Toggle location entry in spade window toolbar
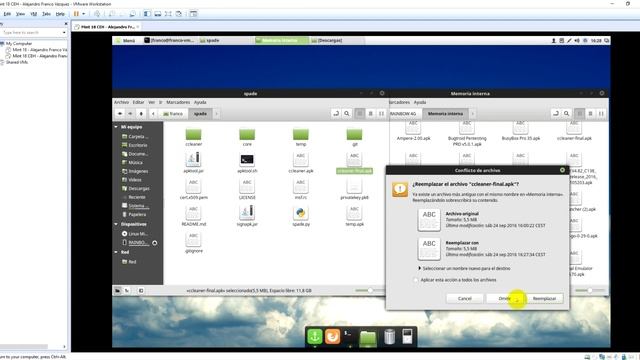640x360 pixels. [336, 113]
